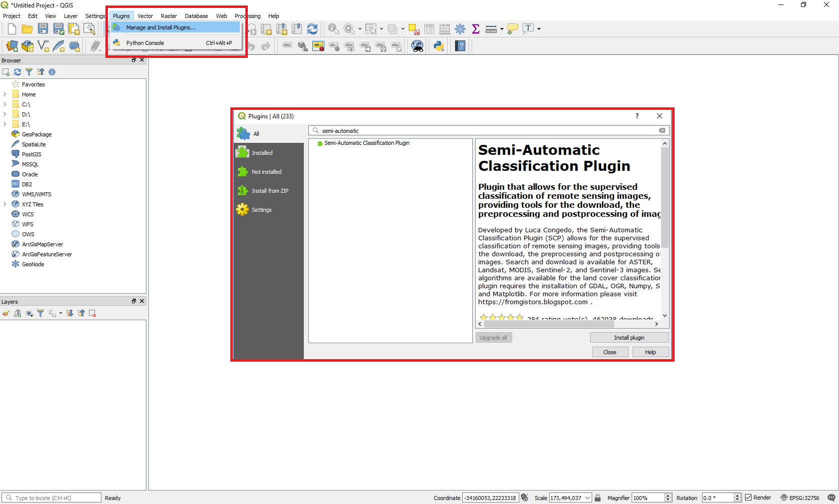This screenshot has height=504, width=839.
Task: Choose Manage and Install Plugins menu entry
Action: point(161,27)
